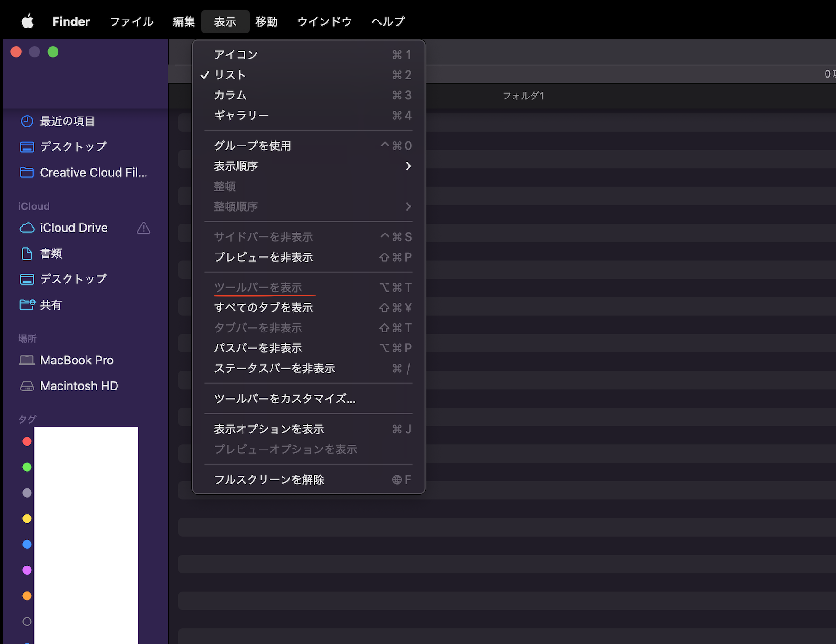Image resolution: width=836 pixels, height=644 pixels.
Task: Click the iCloud Drive warning triangle icon
Action: coord(144,228)
